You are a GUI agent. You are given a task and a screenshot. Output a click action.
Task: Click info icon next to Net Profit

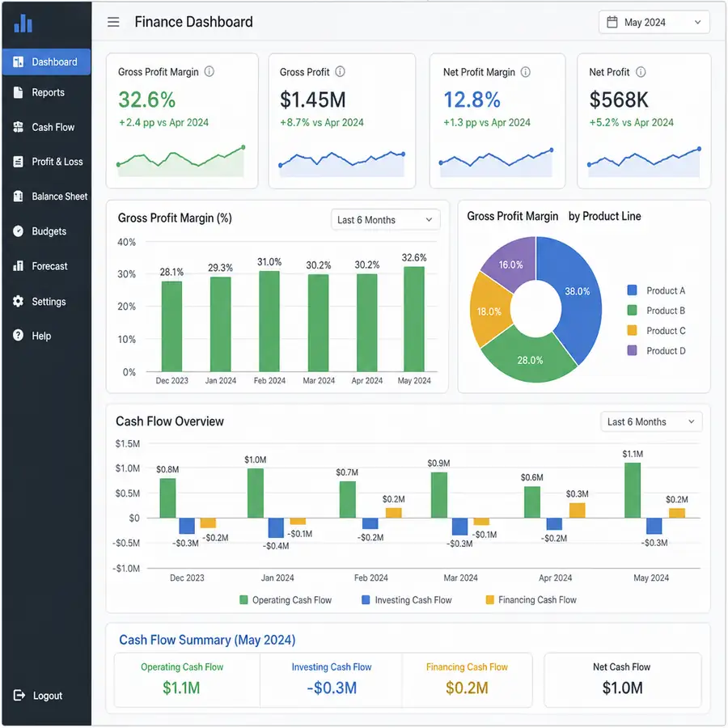click(x=641, y=72)
